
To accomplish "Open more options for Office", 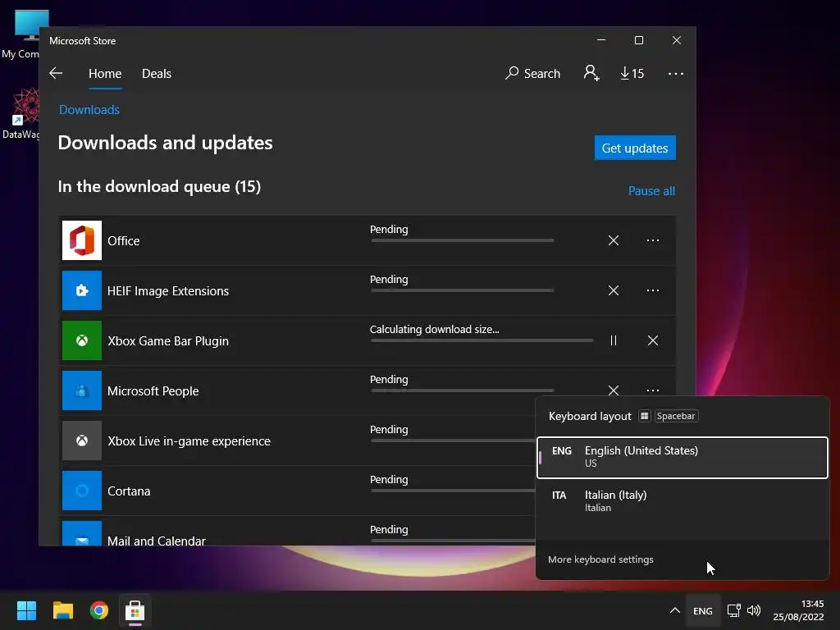I will click(x=652, y=240).
